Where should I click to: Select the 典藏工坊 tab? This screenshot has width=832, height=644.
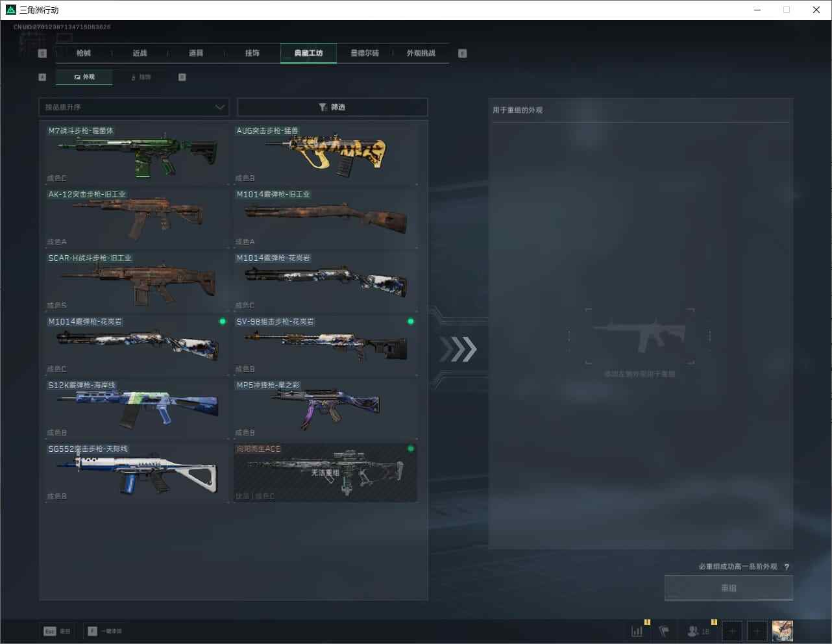point(308,53)
